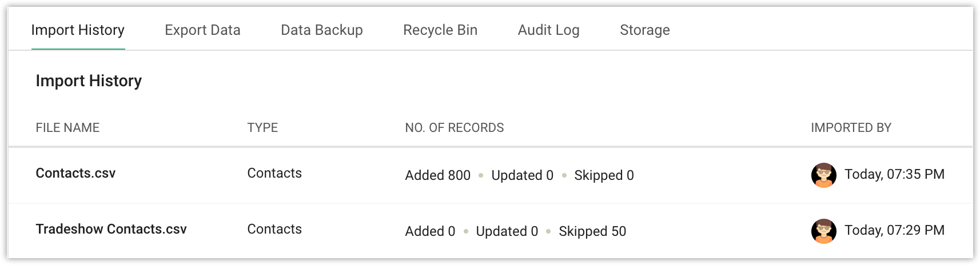Click the IMPORTED BY column header
Screen dimensions: 980x265
tap(851, 128)
